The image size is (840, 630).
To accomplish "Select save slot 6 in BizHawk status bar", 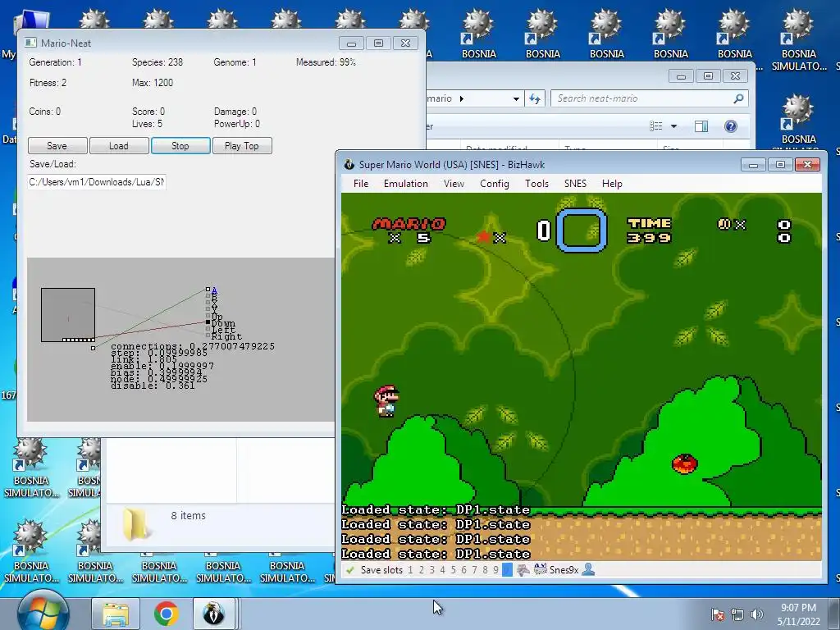I will click(x=464, y=570).
